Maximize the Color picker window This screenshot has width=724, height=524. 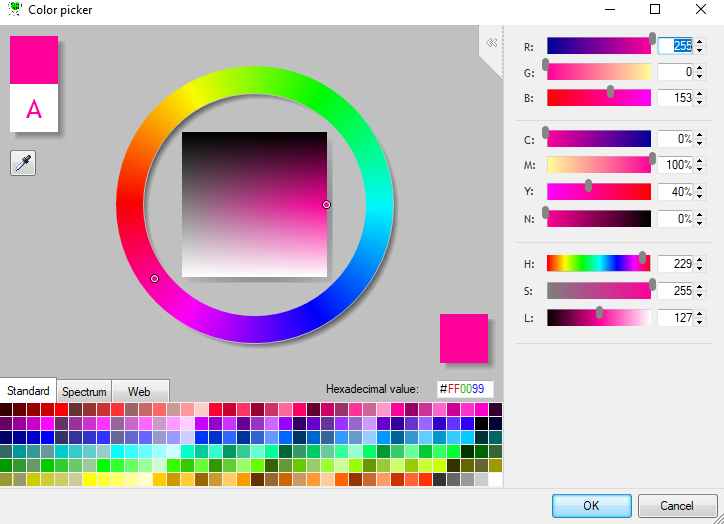[655, 9]
